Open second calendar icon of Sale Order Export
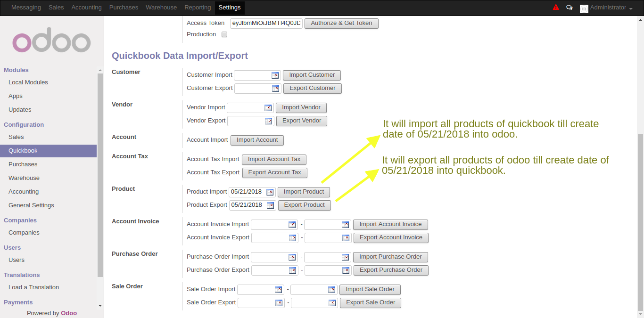644x318 pixels. tap(332, 303)
